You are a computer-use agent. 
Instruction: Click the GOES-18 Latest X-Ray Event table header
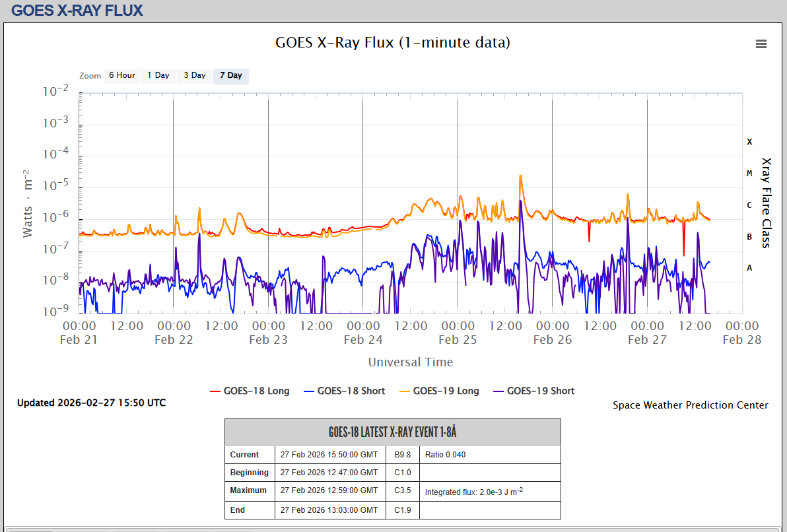(393, 432)
